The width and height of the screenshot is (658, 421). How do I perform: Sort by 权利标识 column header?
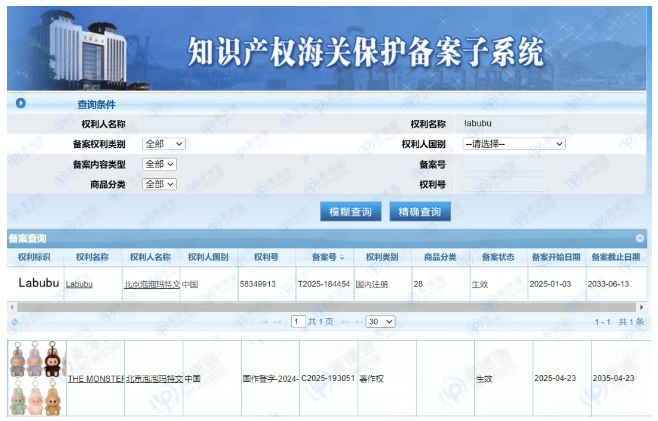click(x=34, y=257)
